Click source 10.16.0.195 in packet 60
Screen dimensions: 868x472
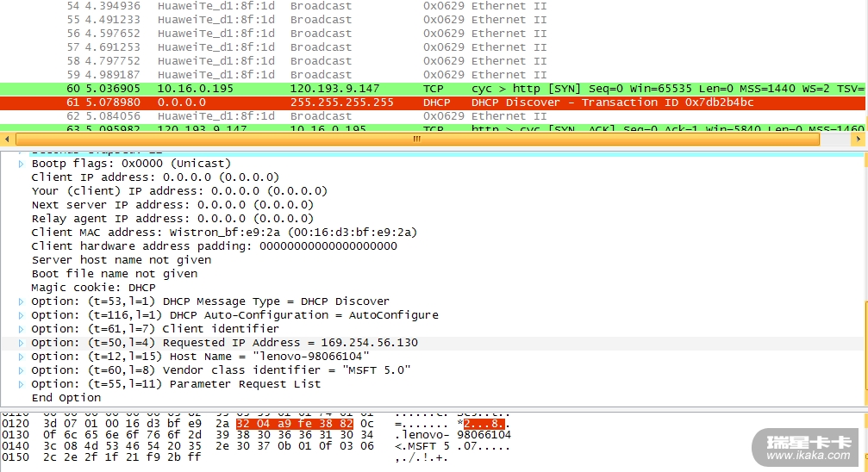tap(196, 89)
